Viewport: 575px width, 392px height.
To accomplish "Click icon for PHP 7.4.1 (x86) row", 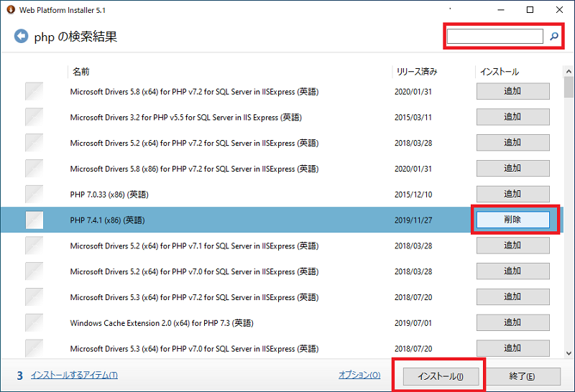I will coord(34,220).
